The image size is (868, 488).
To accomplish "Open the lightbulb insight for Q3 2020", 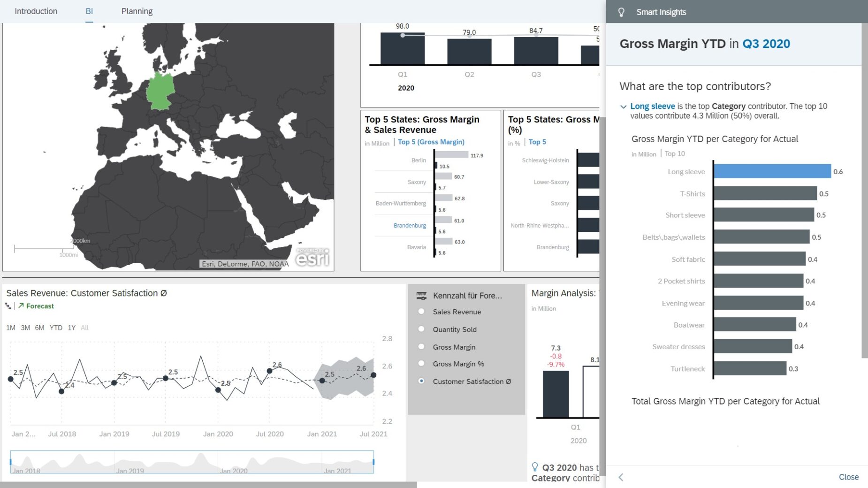I will (x=535, y=467).
